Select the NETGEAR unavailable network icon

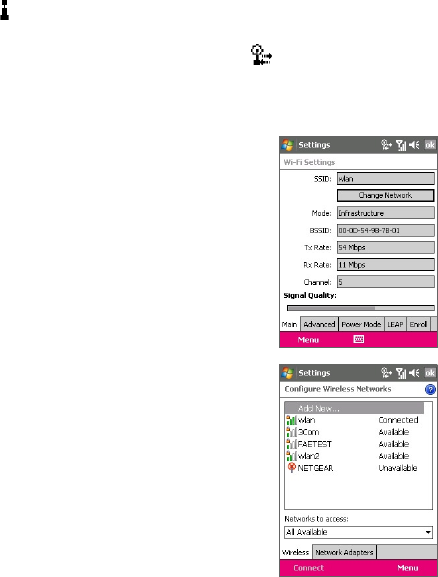(x=292, y=468)
